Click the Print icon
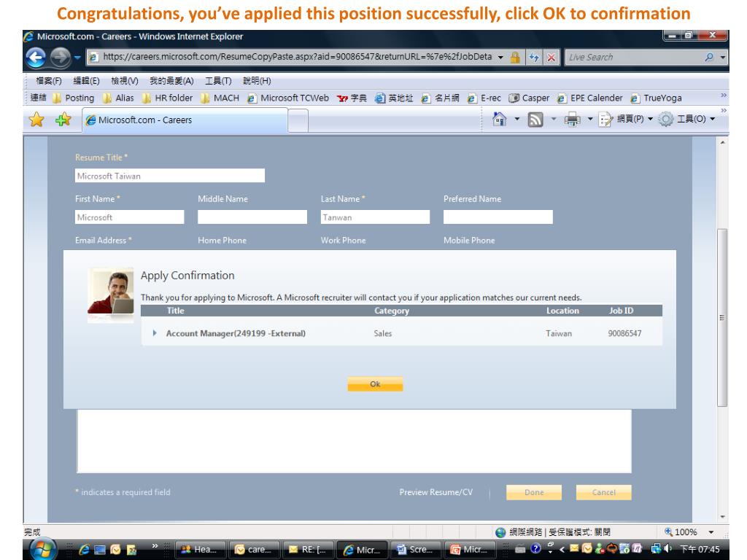The image size is (747, 560). pos(572,120)
